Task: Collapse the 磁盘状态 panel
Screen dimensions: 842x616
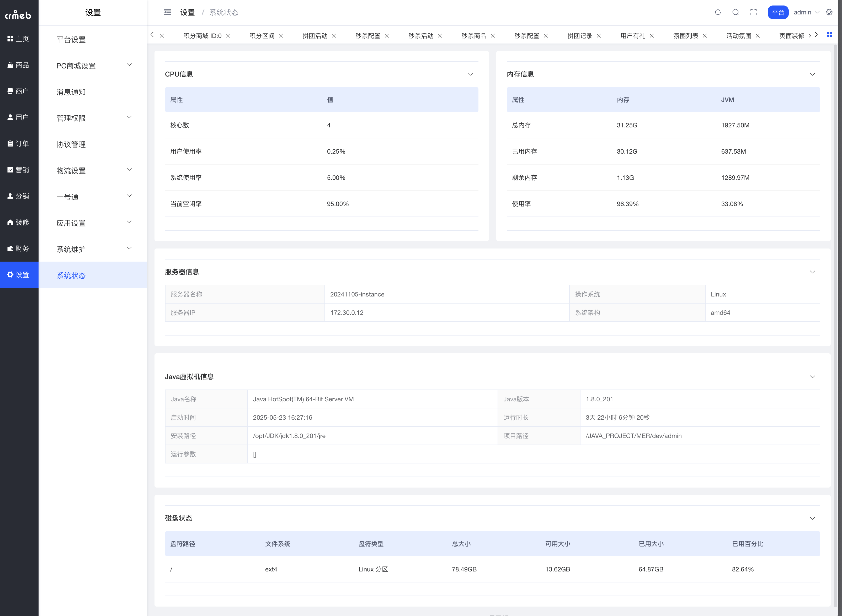Action: click(x=812, y=518)
